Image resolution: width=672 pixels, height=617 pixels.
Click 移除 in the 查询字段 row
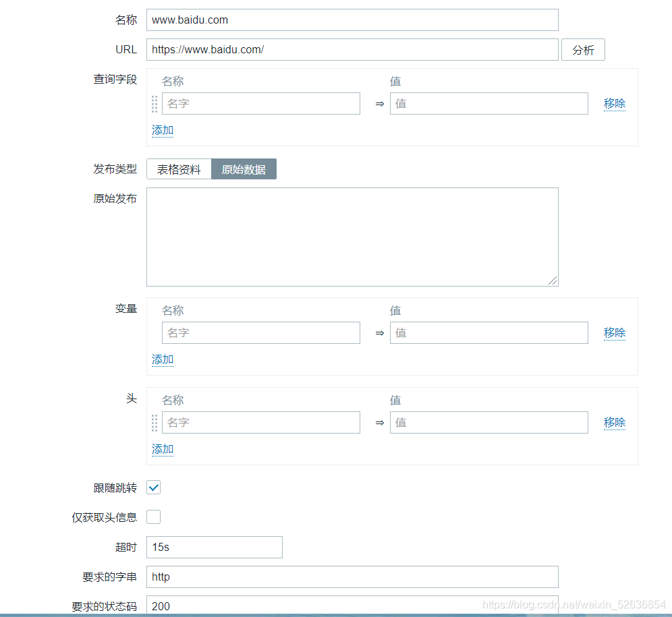pyautogui.click(x=615, y=104)
